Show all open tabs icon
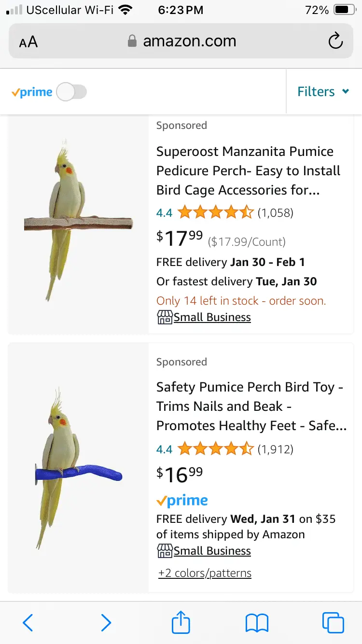 pyautogui.click(x=333, y=622)
